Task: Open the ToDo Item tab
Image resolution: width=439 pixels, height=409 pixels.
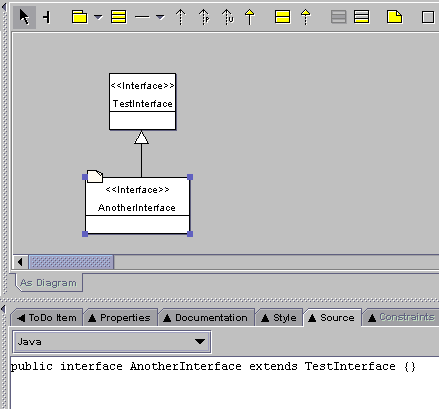Action: (47, 318)
